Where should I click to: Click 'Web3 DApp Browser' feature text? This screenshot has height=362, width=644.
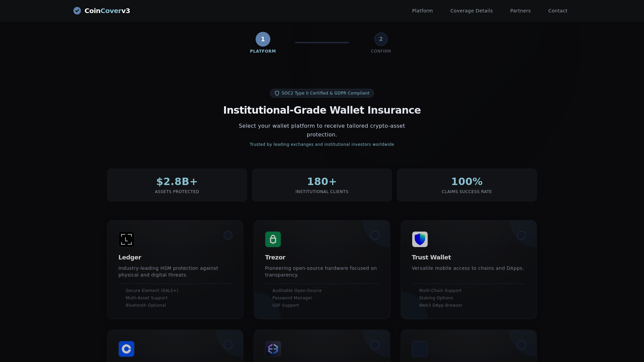tap(441, 305)
